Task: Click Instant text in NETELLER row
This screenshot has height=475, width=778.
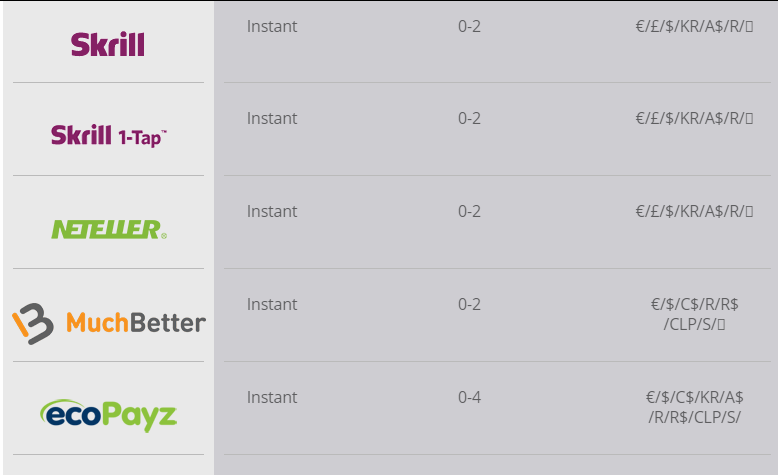Action: [x=272, y=211]
